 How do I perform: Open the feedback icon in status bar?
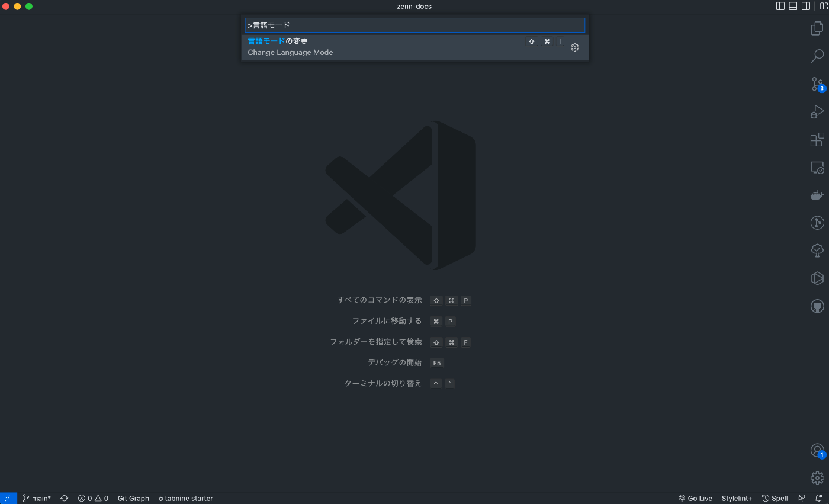801,498
